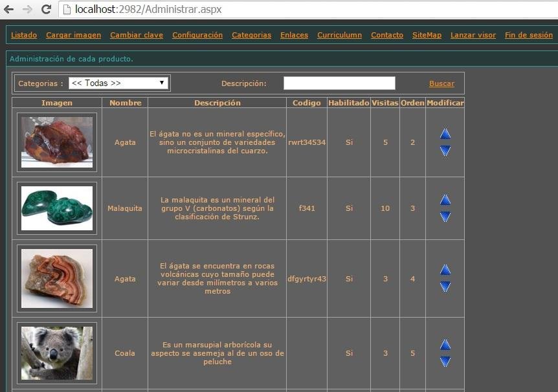Click inside the Descripción search field
This screenshot has width=558, height=392.
coord(339,83)
